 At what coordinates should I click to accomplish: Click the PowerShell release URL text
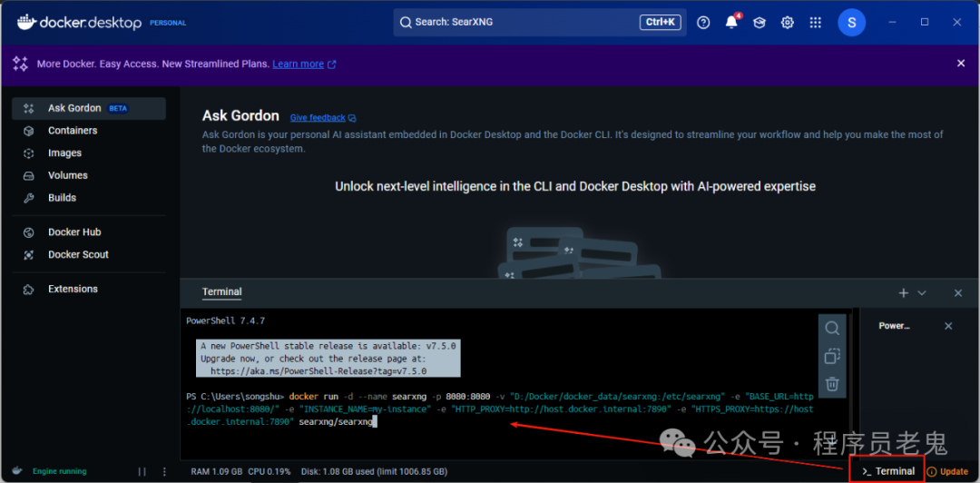click(318, 371)
